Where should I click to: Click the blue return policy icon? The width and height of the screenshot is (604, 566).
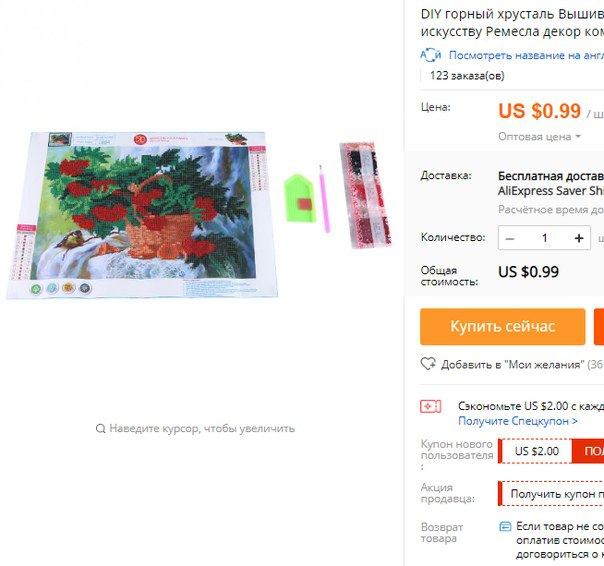(x=505, y=526)
